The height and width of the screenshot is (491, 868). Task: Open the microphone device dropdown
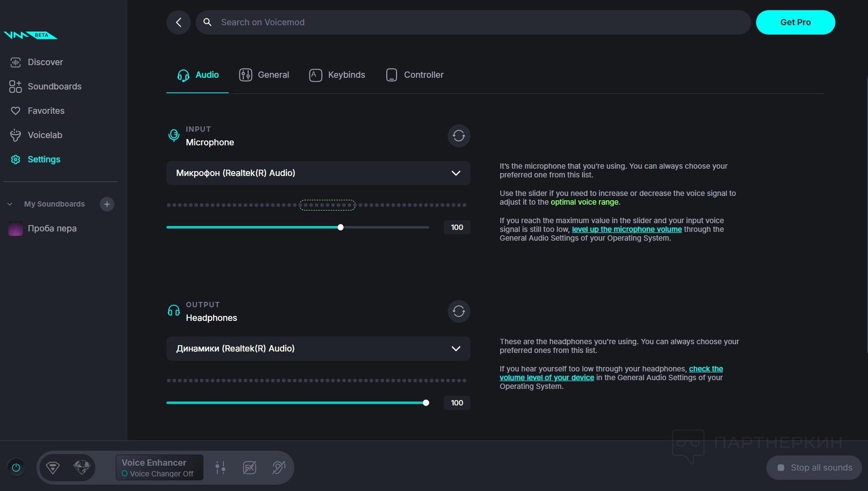tap(318, 173)
